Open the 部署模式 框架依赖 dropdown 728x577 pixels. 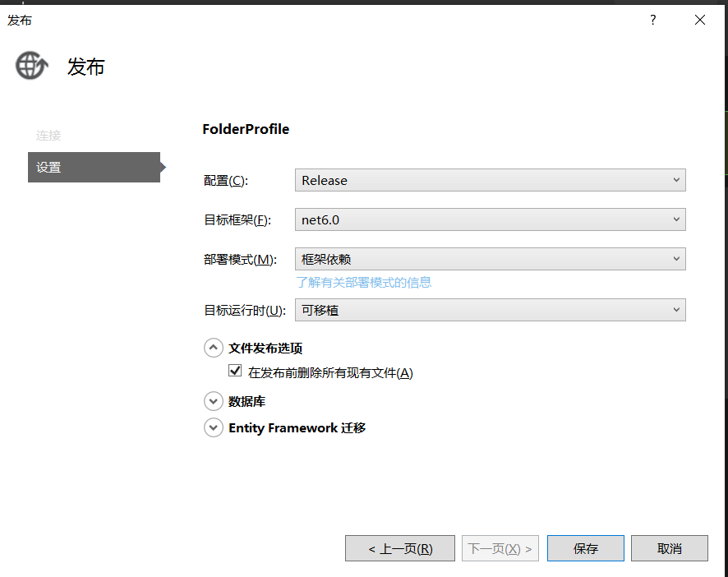(x=490, y=259)
